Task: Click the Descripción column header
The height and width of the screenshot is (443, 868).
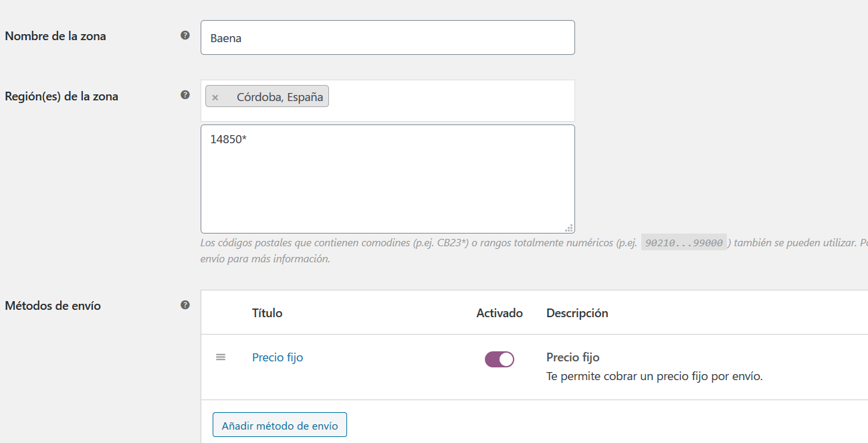Action: (x=577, y=313)
